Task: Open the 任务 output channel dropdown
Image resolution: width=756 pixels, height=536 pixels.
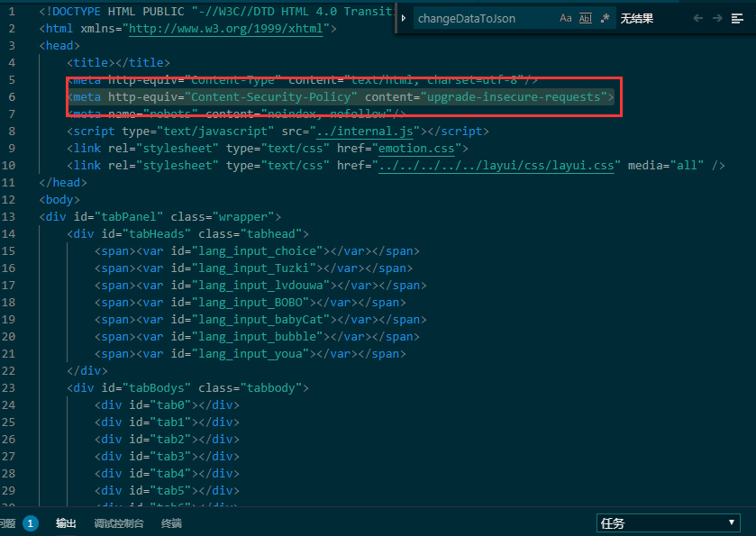Action: tap(669, 523)
